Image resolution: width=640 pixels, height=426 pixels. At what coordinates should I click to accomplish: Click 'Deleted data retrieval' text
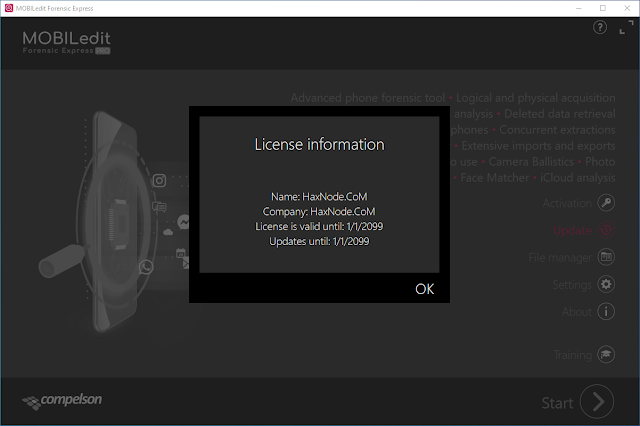click(x=560, y=114)
